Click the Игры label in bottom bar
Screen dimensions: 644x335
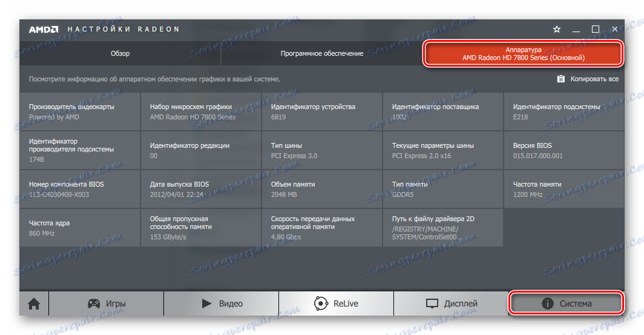(x=116, y=303)
